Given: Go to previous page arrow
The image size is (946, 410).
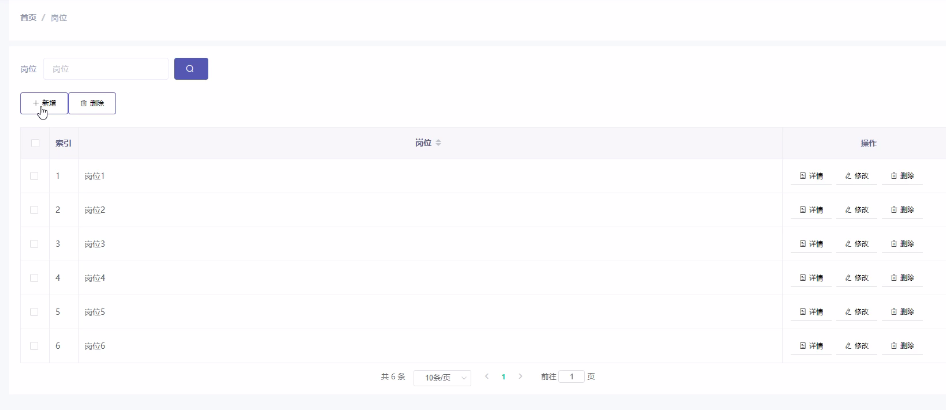Looking at the screenshot, I should click(x=487, y=377).
